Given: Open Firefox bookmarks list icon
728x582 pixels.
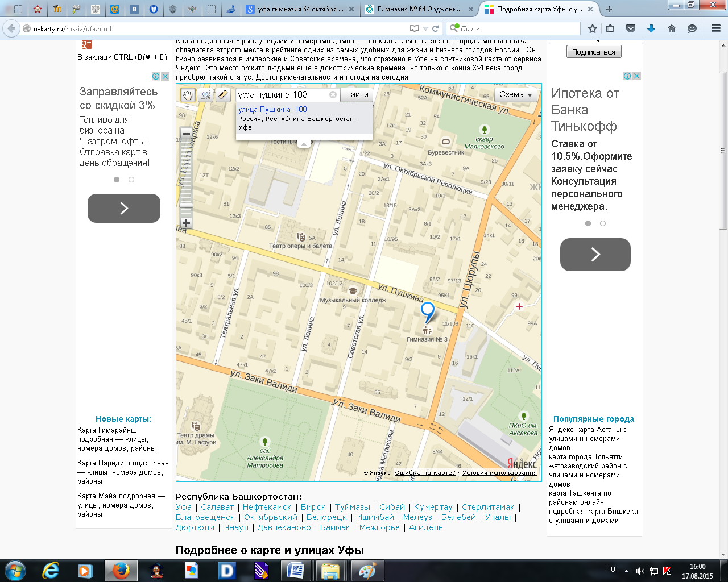Looking at the screenshot, I should [x=610, y=28].
